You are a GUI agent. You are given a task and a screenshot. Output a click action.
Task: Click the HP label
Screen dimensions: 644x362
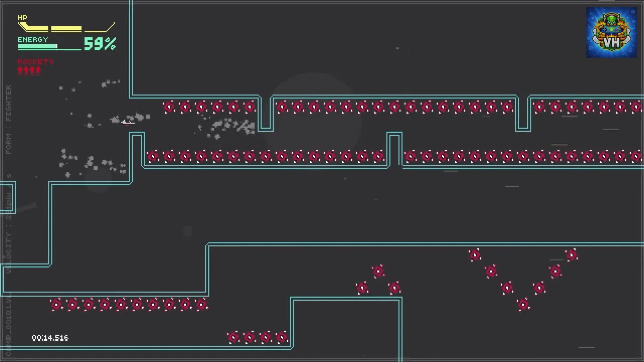coord(23,18)
